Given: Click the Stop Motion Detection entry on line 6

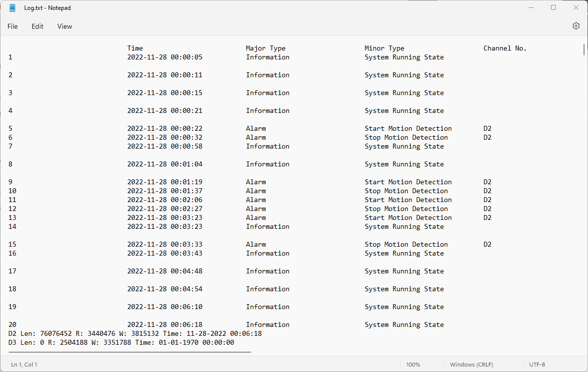Looking at the screenshot, I should pos(406,137).
